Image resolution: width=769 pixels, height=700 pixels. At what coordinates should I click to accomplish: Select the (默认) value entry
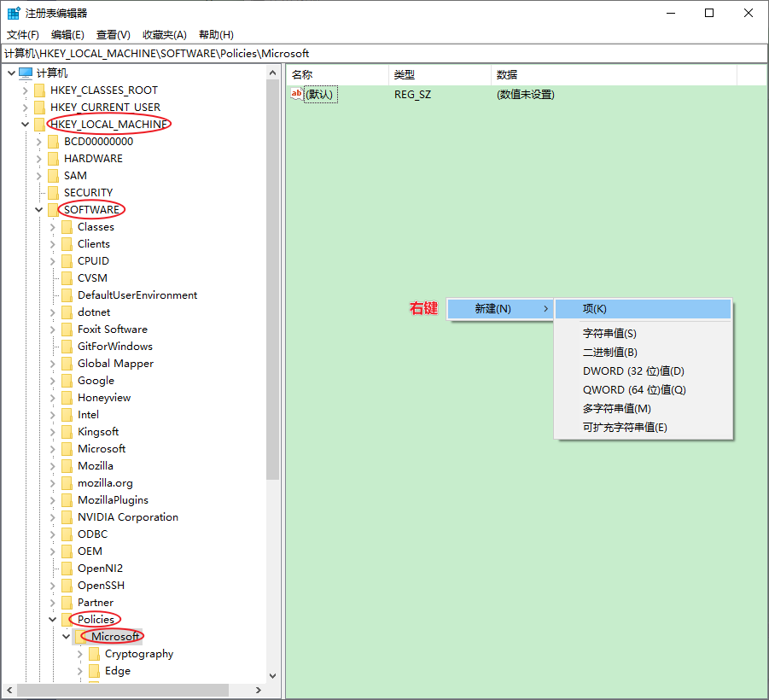(x=321, y=95)
